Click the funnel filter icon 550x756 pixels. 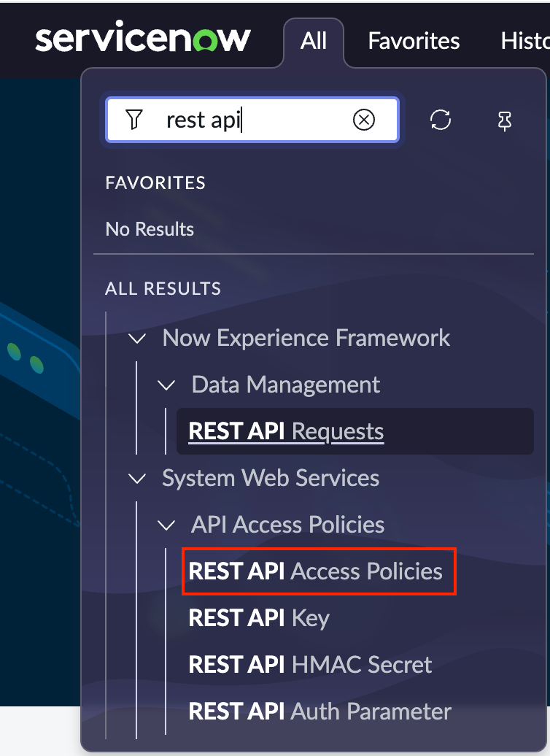click(x=134, y=120)
